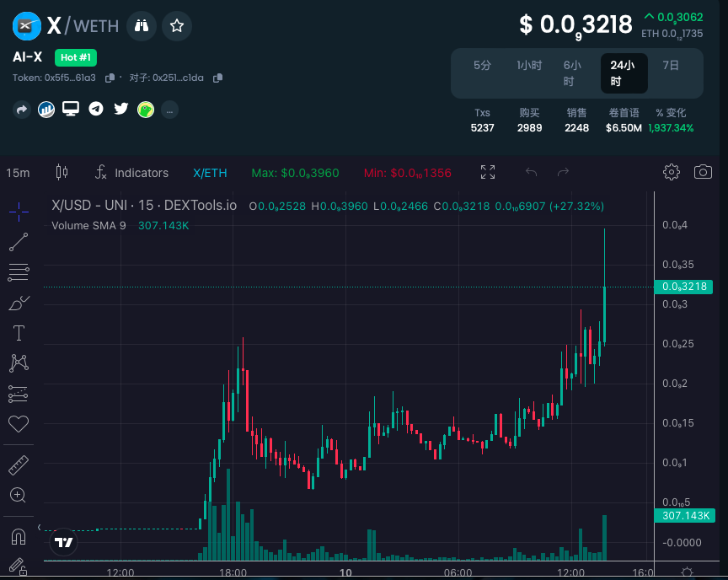Open the ruler measure tool
Viewport: 728px width, 580px height.
pyautogui.click(x=19, y=465)
